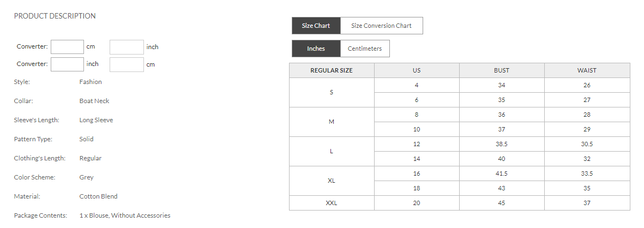
Task: Switch measurements to Centimeters
Action: pyautogui.click(x=365, y=49)
